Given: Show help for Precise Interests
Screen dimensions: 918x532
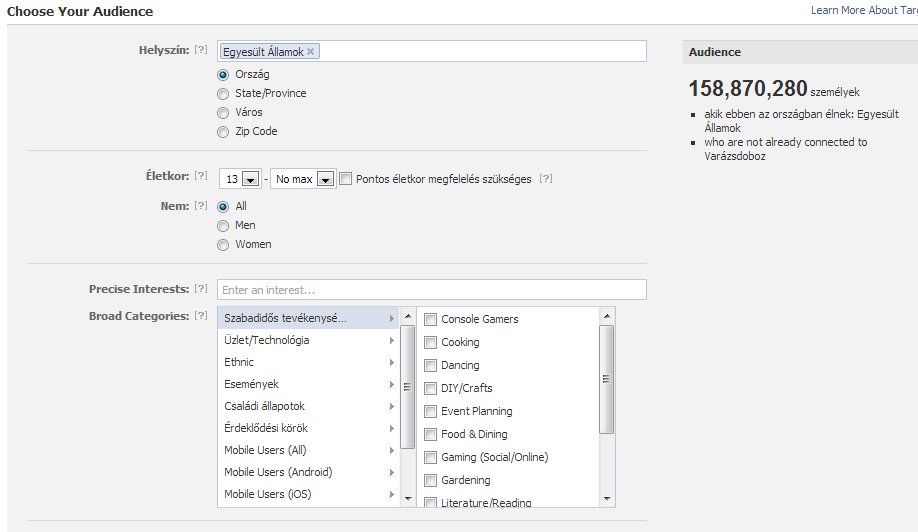Looking at the screenshot, I should pyautogui.click(x=201, y=289).
